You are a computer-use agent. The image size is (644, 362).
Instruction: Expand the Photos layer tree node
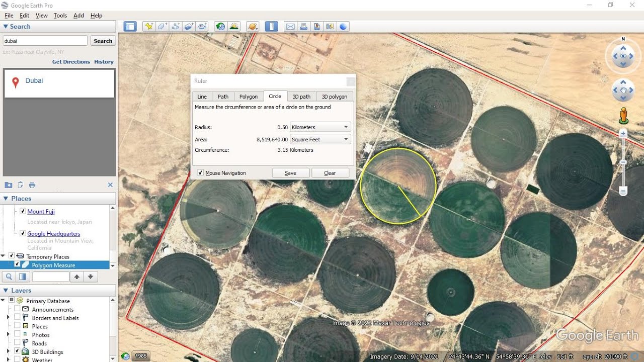point(8,335)
